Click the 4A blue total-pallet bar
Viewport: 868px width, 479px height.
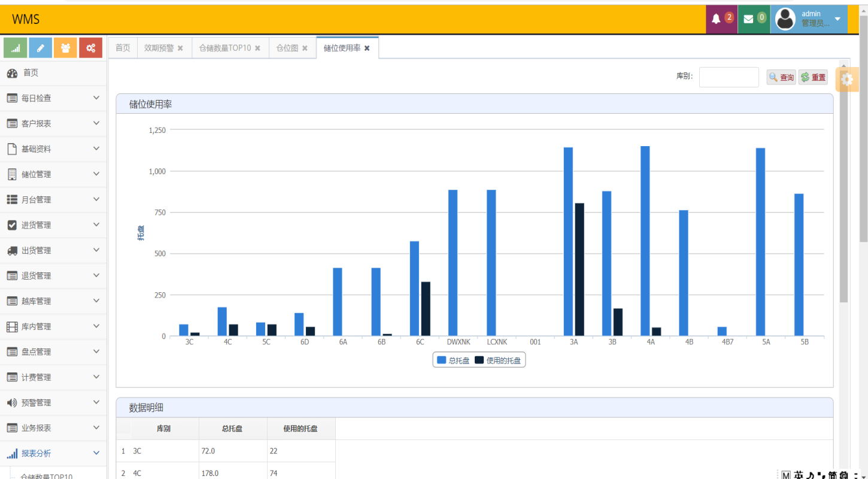click(x=645, y=241)
